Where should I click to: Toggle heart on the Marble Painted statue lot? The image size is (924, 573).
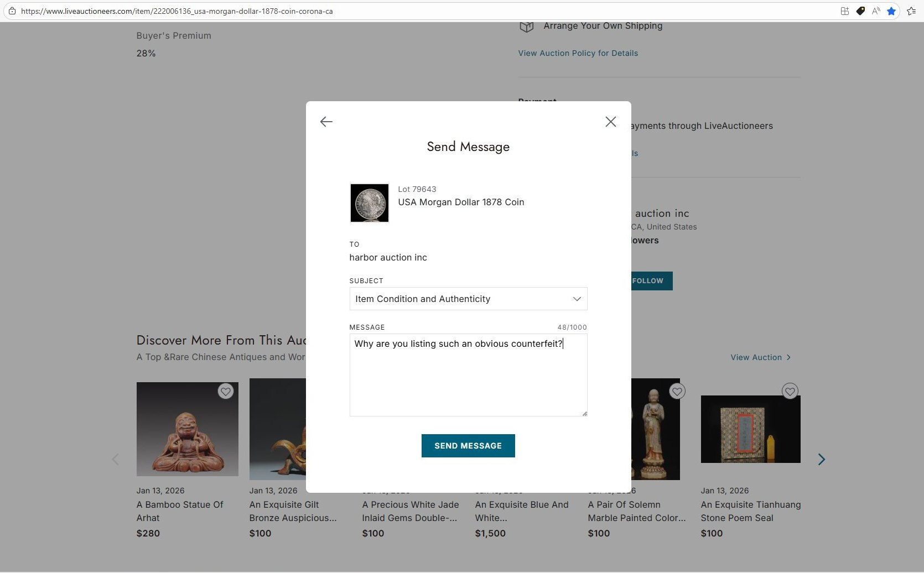coord(677,392)
